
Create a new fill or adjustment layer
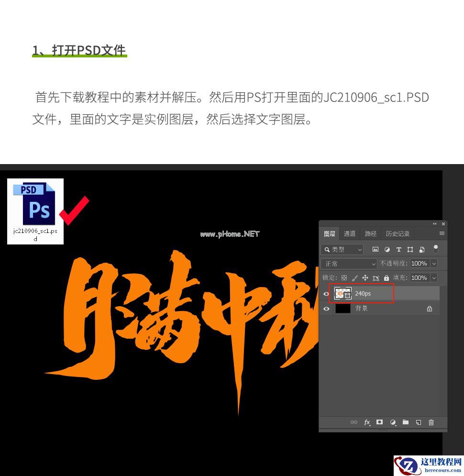tap(393, 422)
